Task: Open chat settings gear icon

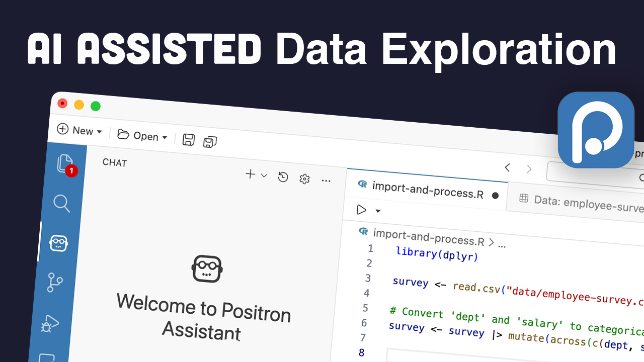Action: click(x=304, y=179)
